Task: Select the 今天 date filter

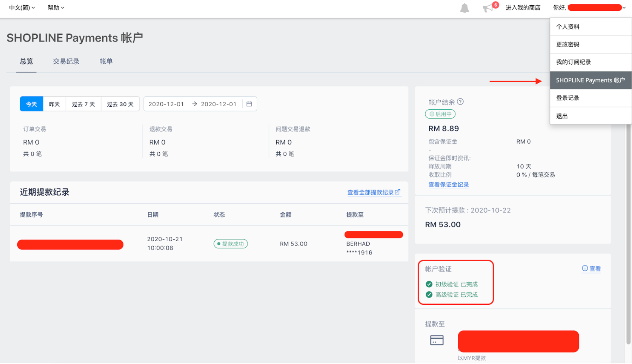Action: pos(32,104)
